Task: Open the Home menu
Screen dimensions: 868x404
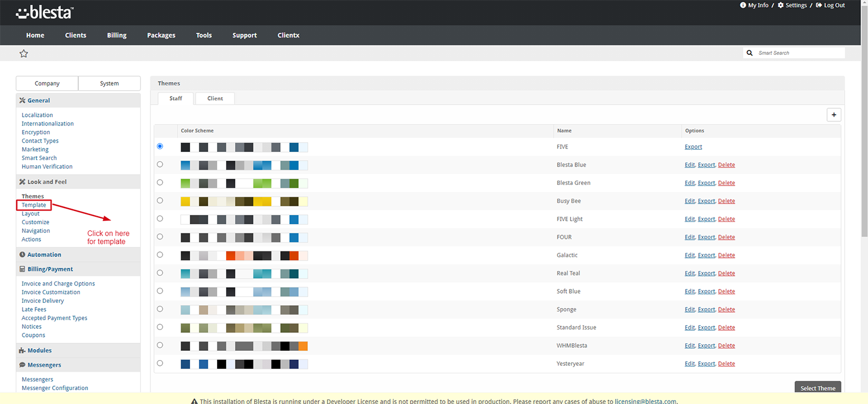Action: tap(35, 35)
